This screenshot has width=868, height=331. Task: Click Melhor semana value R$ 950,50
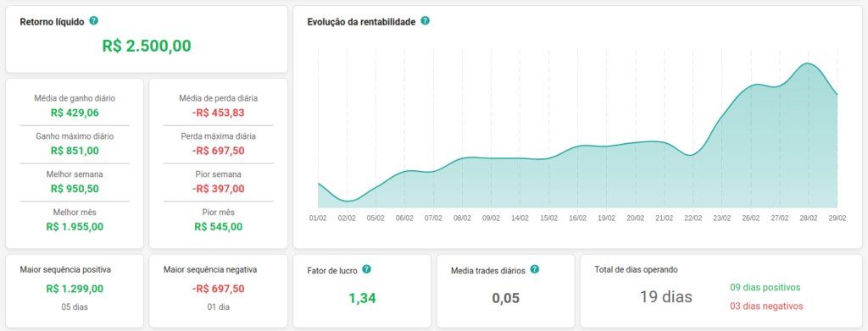(75, 189)
